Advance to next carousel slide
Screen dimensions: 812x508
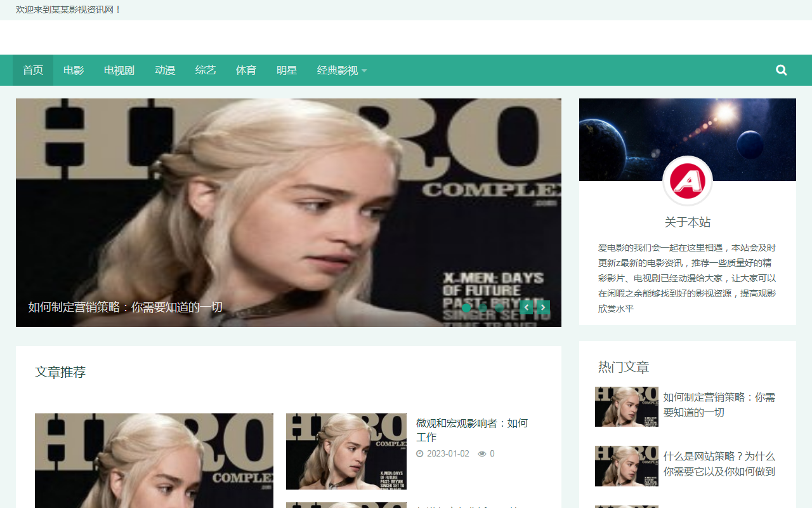542,307
